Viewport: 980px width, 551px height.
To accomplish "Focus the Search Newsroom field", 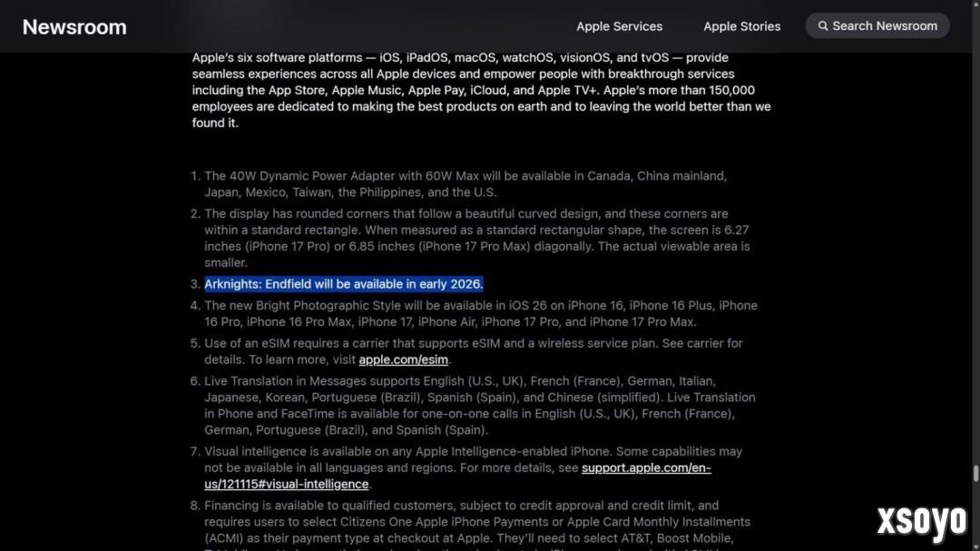I will click(877, 25).
